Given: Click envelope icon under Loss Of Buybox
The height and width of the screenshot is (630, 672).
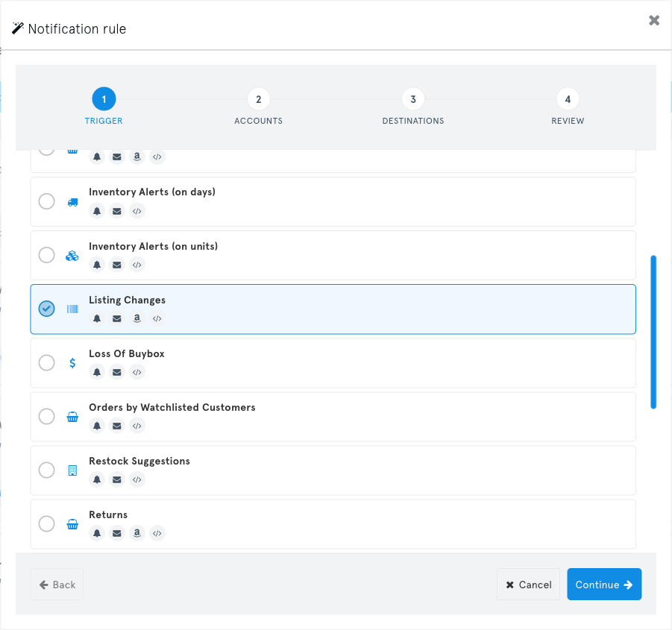Looking at the screenshot, I should click(x=117, y=372).
